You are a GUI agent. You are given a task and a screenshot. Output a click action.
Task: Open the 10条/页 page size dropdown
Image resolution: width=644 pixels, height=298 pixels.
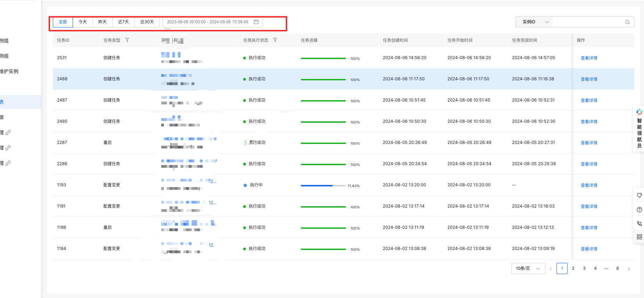point(528,268)
